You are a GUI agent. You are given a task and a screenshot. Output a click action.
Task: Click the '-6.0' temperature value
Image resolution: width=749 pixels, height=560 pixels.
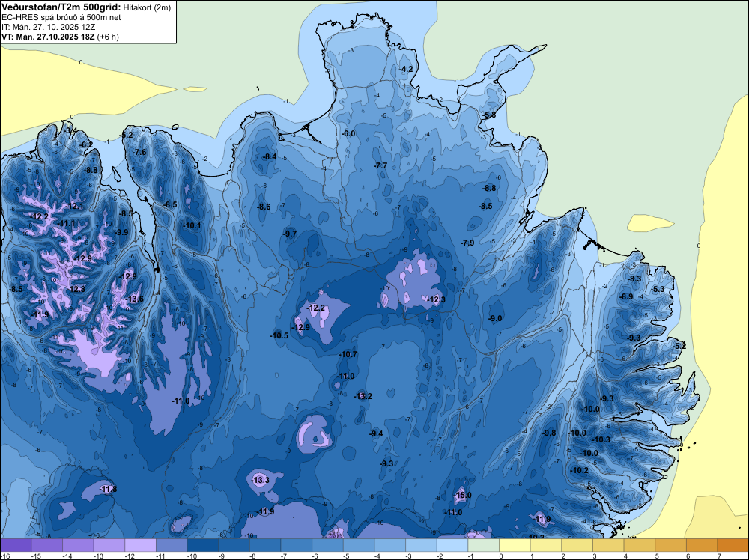click(x=349, y=134)
